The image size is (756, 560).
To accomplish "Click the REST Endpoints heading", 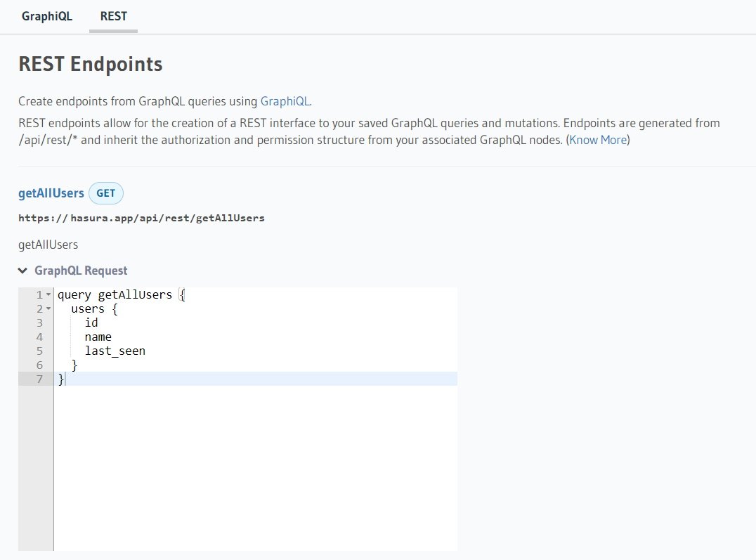I will coord(91,64).
